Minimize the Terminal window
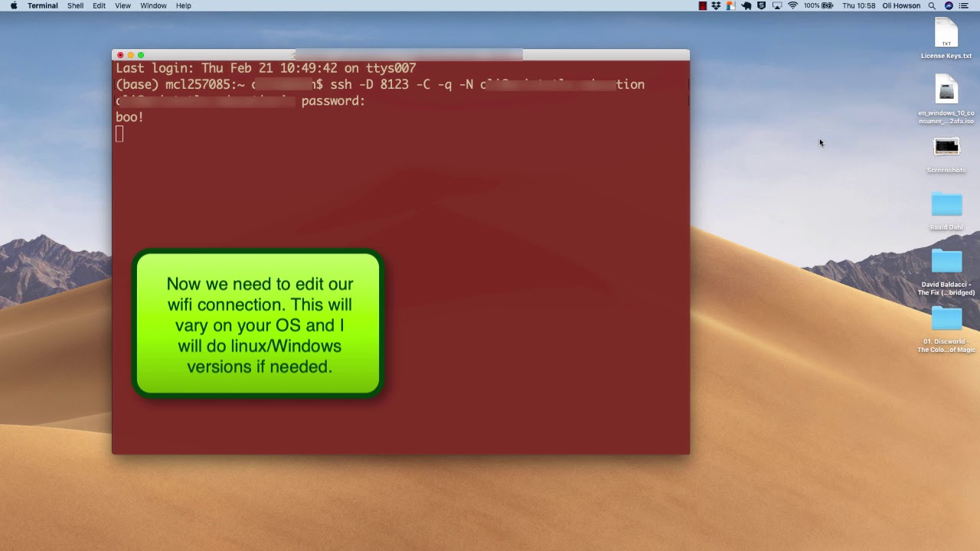Screen dimensions: 980x551 130,55
